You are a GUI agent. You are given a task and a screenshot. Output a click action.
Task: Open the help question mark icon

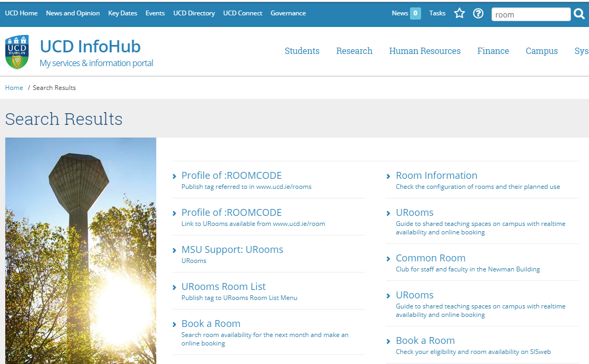point(478,14)
